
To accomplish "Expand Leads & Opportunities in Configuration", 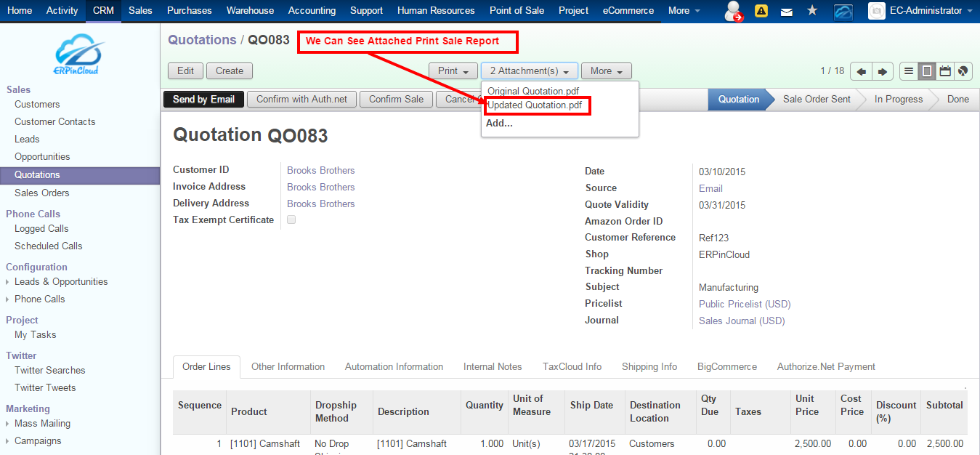I will 61,282.
